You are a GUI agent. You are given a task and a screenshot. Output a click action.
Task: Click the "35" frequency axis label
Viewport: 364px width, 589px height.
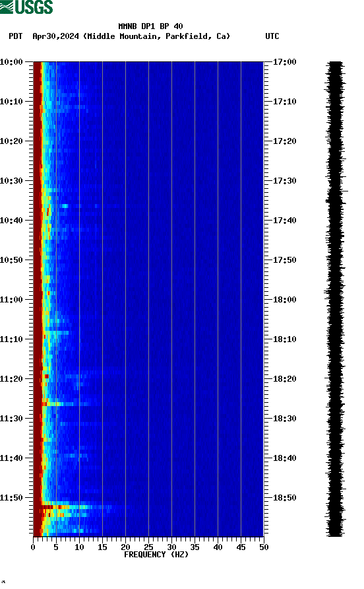coord(195,547)
